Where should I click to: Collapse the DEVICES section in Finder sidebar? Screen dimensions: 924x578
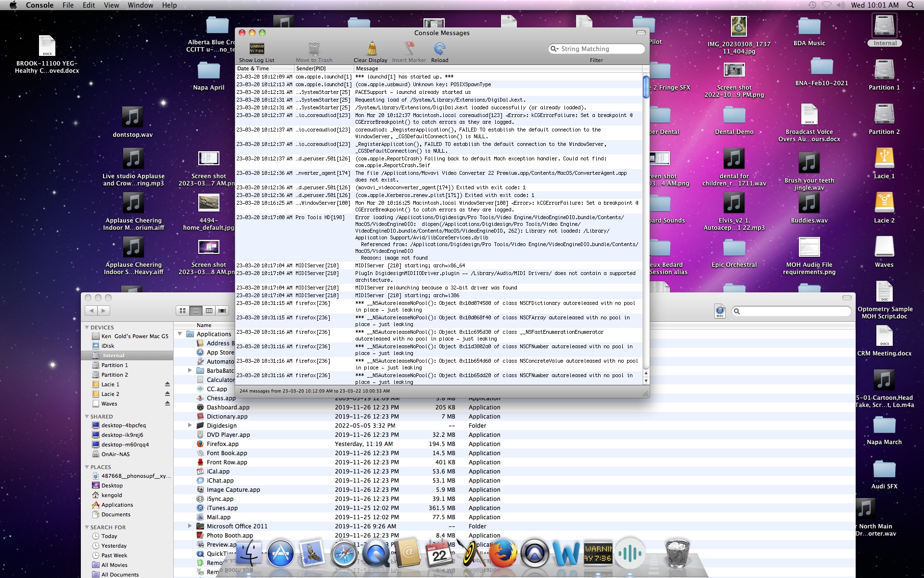click(x=87, y=328)
